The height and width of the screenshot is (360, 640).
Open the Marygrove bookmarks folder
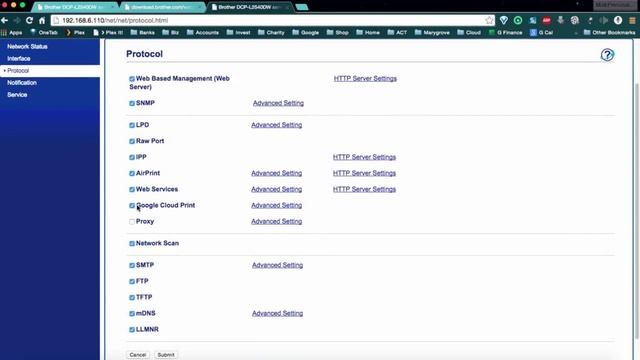(432, 32)
